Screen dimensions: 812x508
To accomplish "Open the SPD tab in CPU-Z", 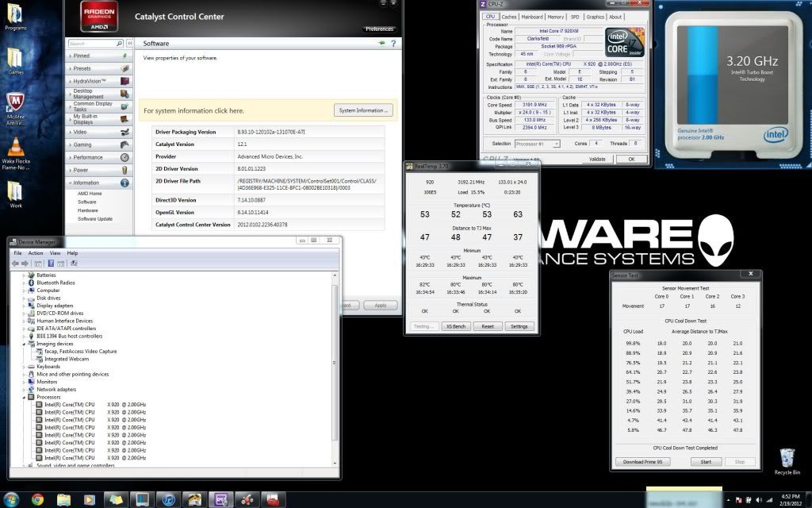I will [575, 17].
